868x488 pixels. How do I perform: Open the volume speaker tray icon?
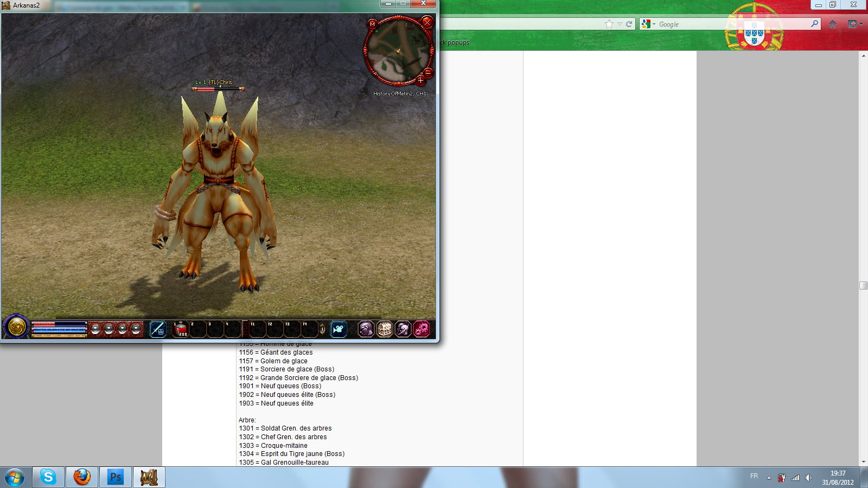808,478
